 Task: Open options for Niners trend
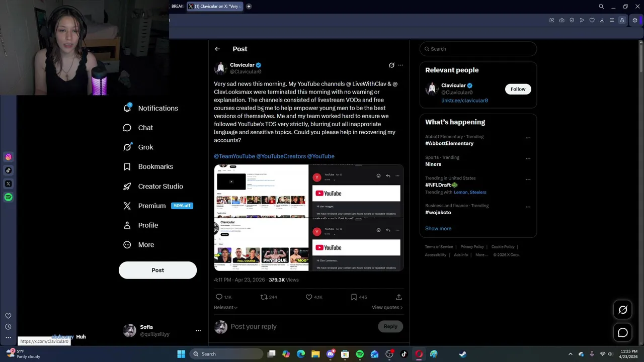[x=528, y=158]
